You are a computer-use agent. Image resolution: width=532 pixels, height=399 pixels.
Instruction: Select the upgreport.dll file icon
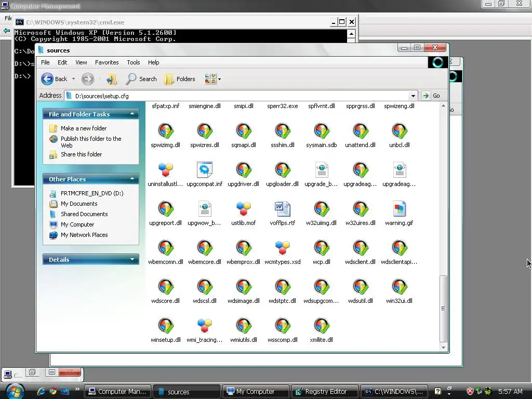[166, 209]
